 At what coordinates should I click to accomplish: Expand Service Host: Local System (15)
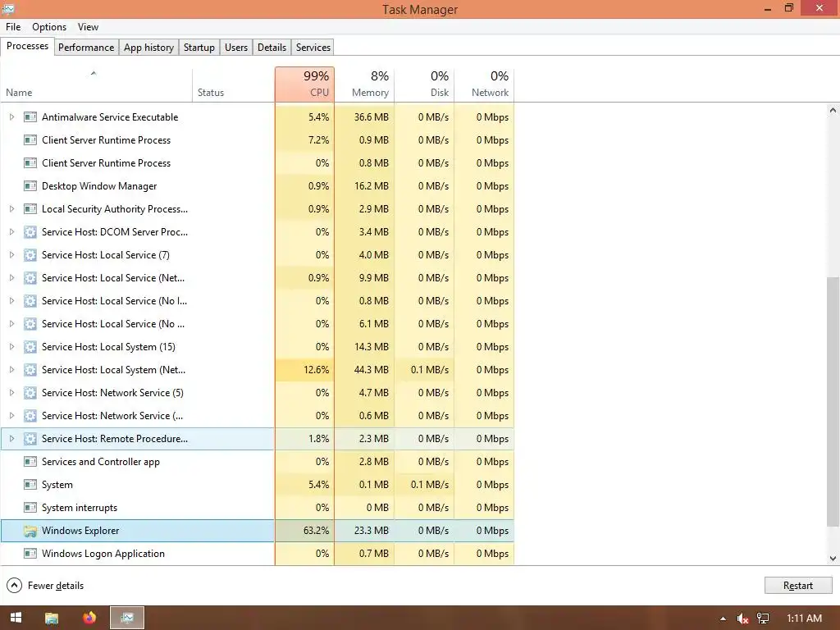pyautogui.click(x=11, y=347)
